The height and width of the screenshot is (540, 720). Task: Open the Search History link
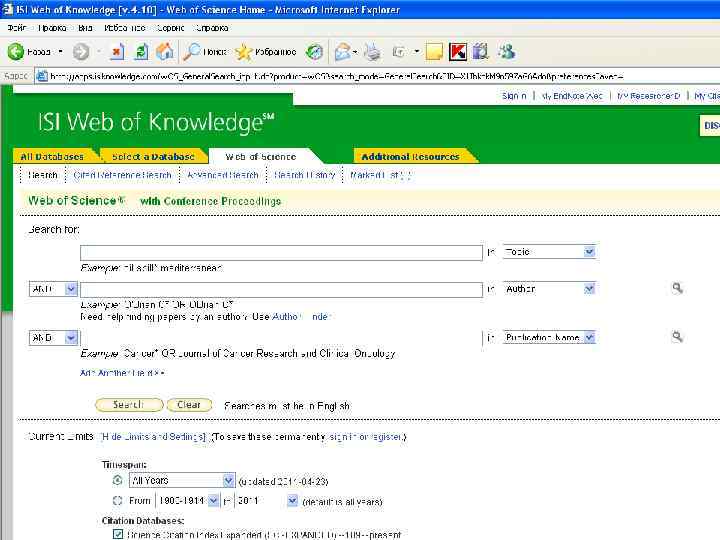point(304,175)
